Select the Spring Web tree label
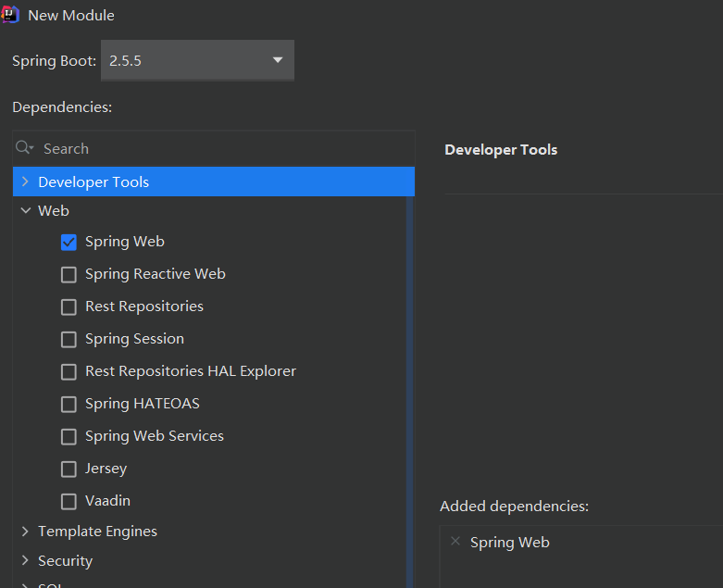Image resolution: width=723 pixels, height=588 pixels. pos(125,242)
